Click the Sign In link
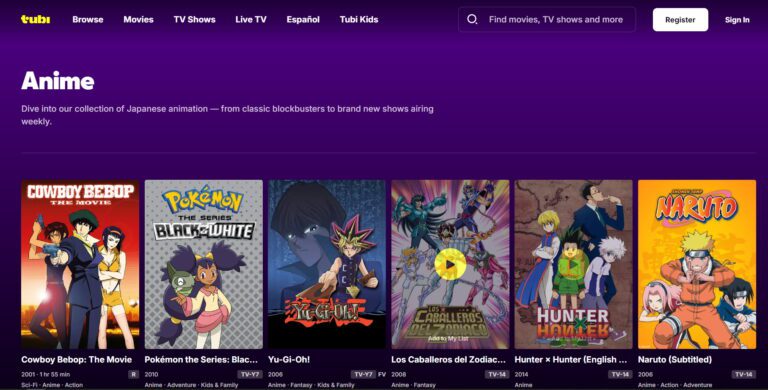Viewport: 768px width, 390px height. coord(737,20)
